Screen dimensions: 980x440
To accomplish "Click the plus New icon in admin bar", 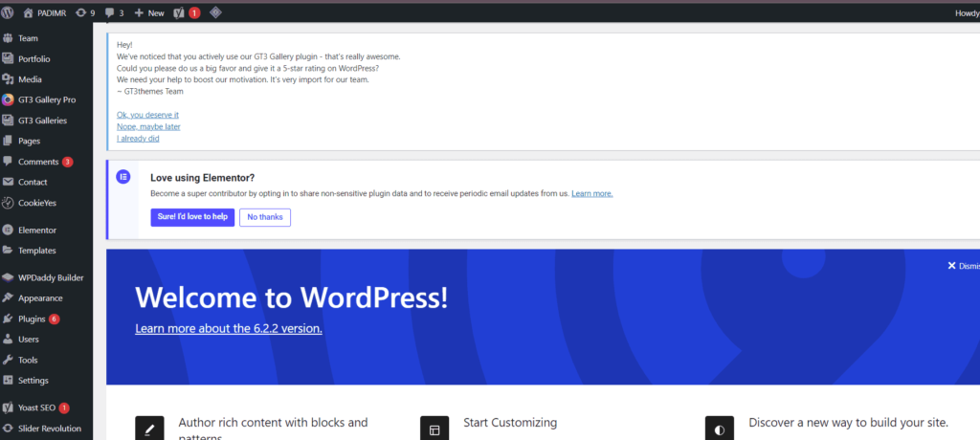I will (139, 12).
